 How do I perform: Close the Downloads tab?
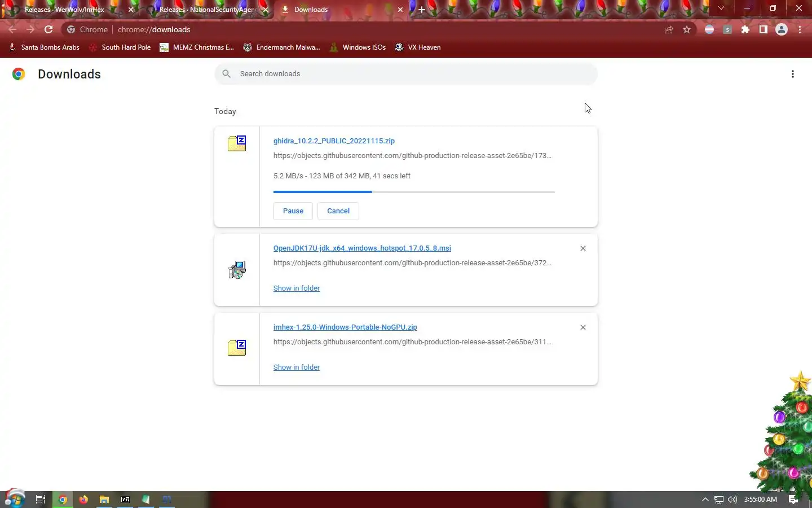point(400,10)
